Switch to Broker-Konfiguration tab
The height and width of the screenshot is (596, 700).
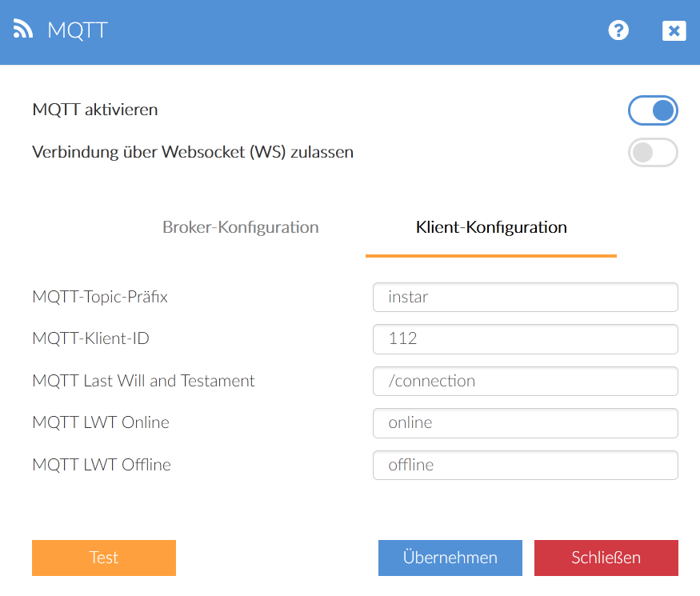point(240,227)
